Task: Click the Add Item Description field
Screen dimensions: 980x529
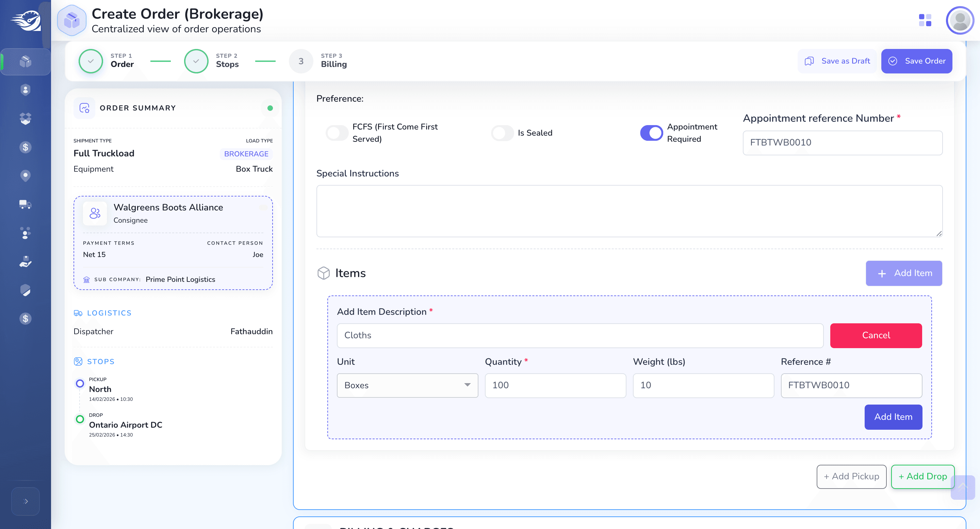Action: tap(580, 335)
